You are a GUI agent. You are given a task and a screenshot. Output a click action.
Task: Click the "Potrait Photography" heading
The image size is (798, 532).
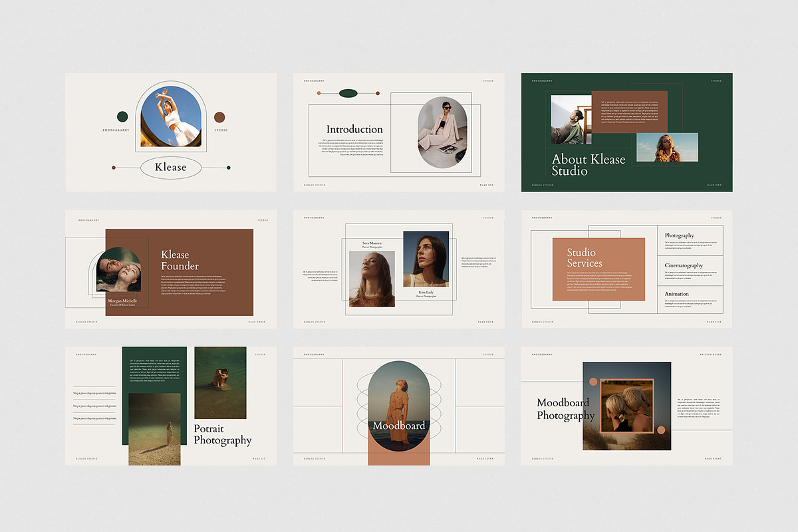pos(223,434)
